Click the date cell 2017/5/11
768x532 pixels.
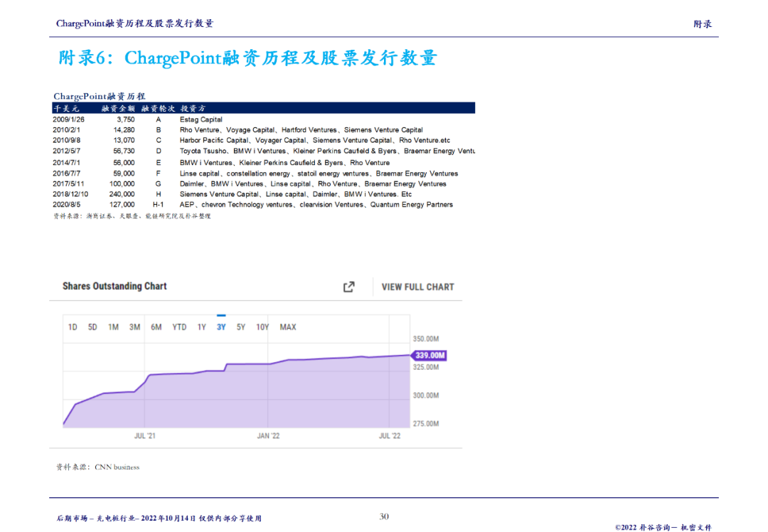(68, 183)
